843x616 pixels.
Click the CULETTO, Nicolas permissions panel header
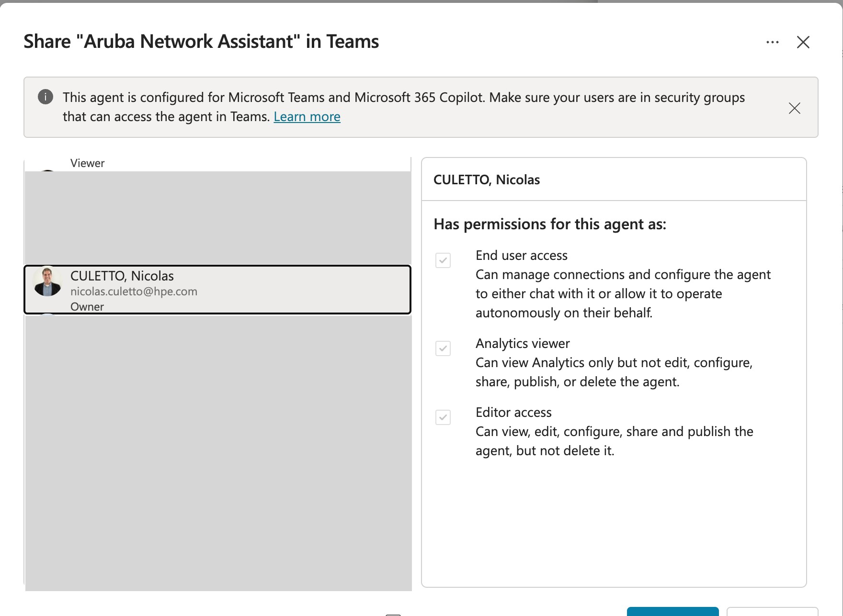(487, 180)
